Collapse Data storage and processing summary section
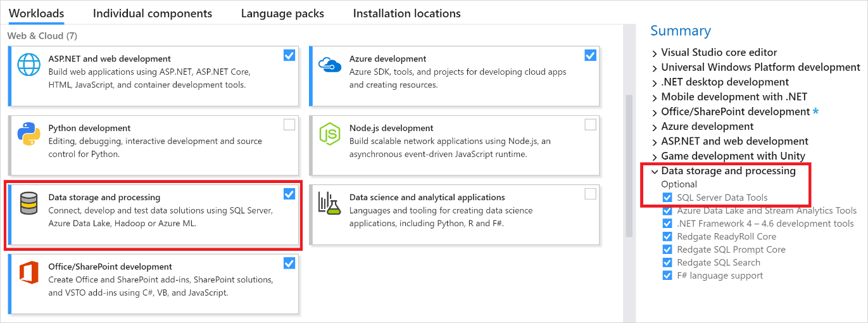 [655, 171]
